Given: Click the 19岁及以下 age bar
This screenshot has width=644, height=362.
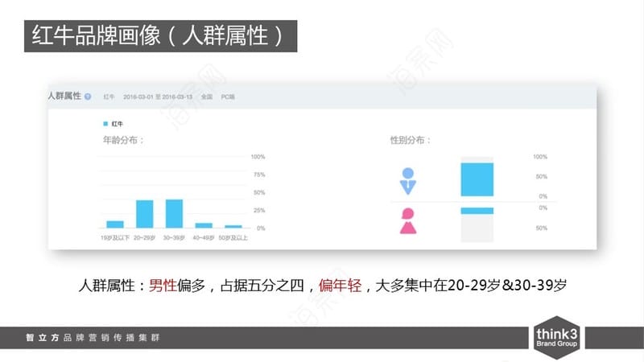Looking at the screenshot, I should [x=115, y=224].
